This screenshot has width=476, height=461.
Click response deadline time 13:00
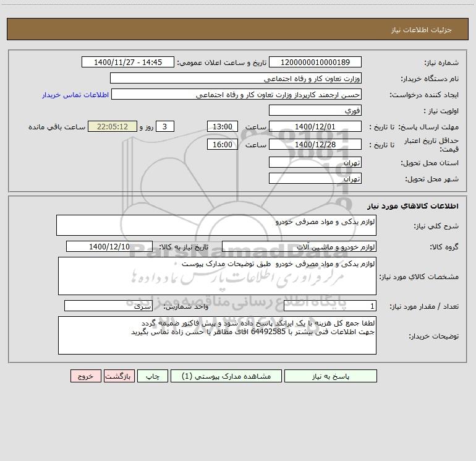click(222, 126)
